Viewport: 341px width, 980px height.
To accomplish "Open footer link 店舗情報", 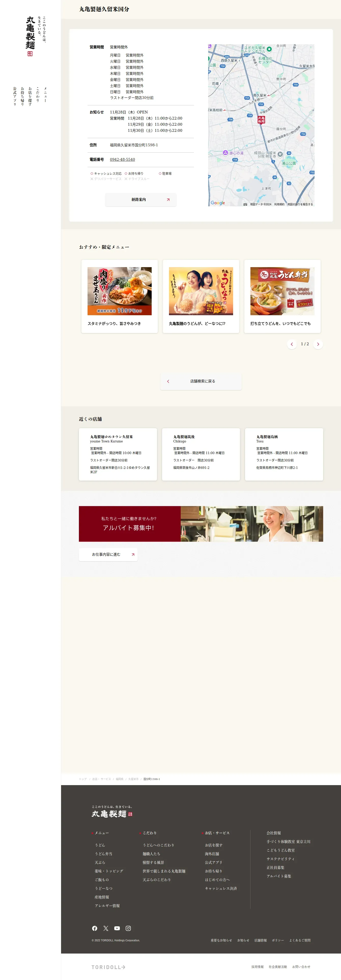I will point(261,940).
